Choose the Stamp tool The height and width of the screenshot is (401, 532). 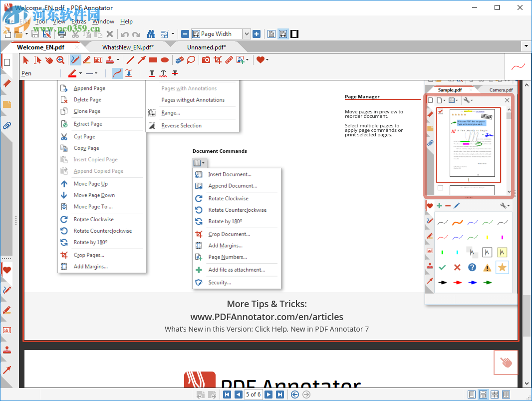(x=110, y=60)
